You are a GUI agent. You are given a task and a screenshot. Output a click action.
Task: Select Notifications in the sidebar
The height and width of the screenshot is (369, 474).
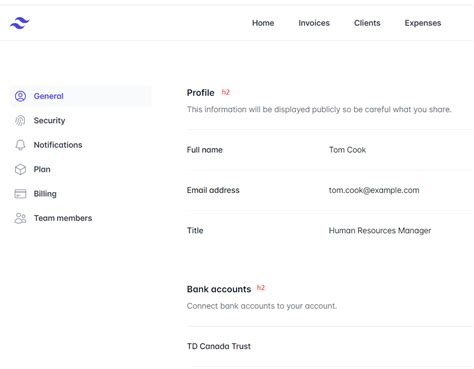58,145
